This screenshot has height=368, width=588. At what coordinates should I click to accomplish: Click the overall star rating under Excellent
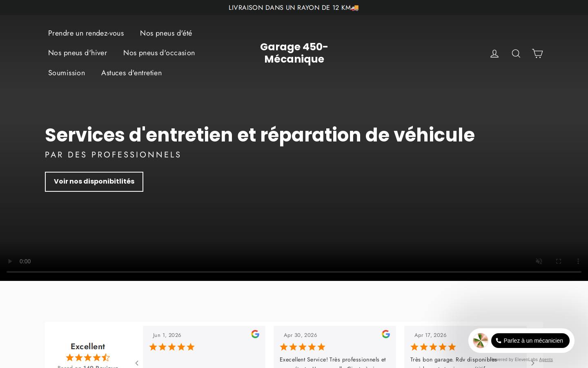88,357
